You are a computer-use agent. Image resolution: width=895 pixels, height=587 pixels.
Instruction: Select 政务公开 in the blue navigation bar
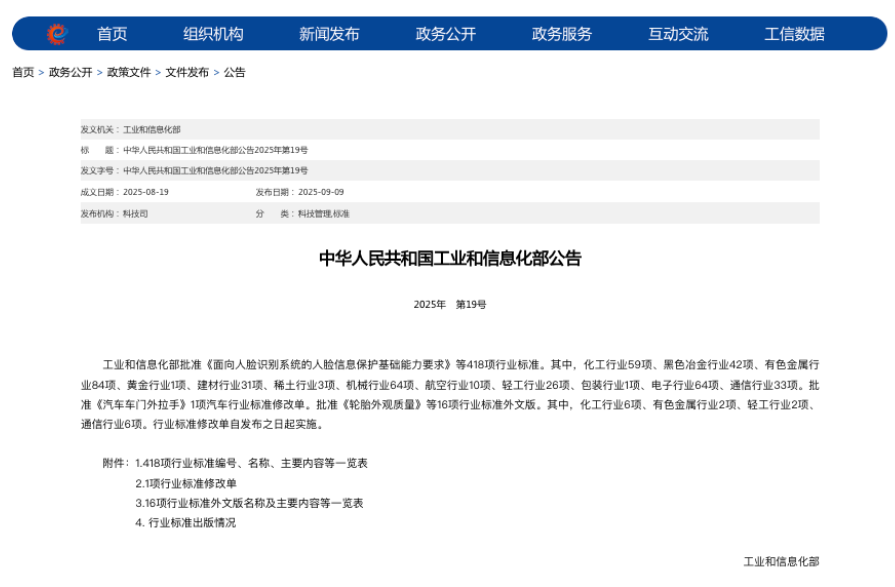click(x=446, y=34)
